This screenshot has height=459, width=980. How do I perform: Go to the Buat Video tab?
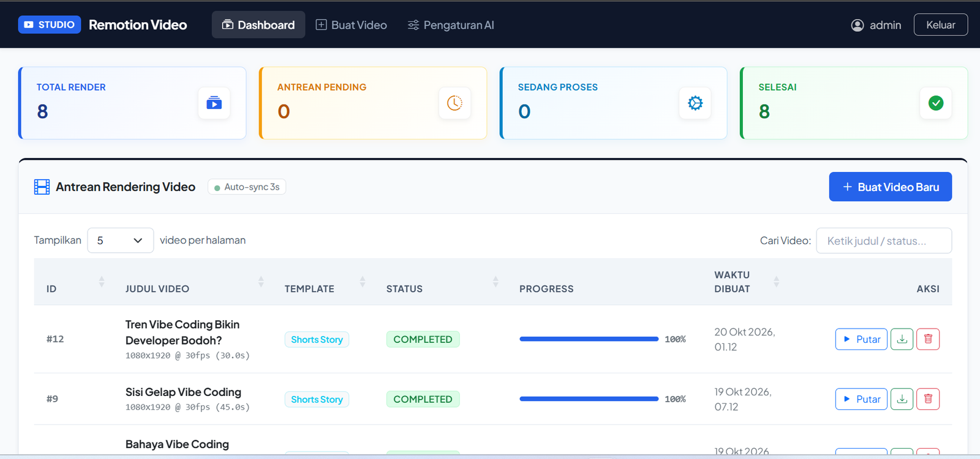click(x=352, y=24)
